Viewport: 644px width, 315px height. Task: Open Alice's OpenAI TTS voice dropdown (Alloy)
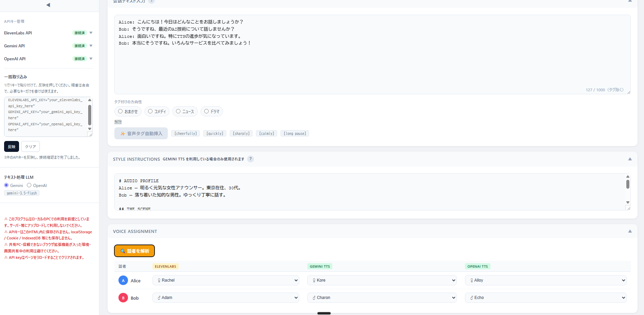click(x=546, y=280)
